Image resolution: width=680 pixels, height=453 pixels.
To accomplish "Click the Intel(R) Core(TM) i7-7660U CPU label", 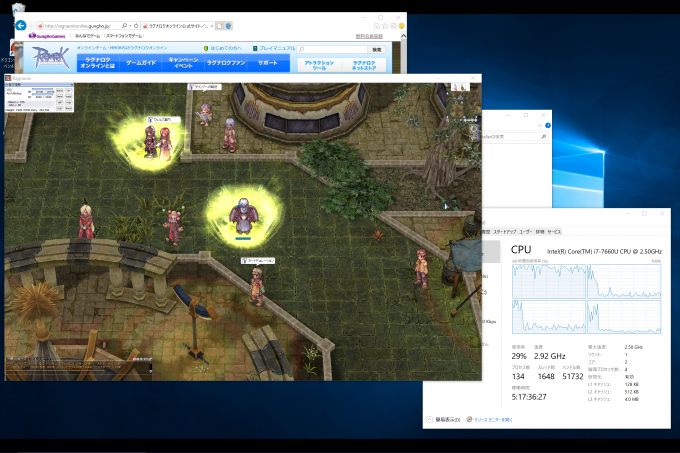I will point(604,251).
